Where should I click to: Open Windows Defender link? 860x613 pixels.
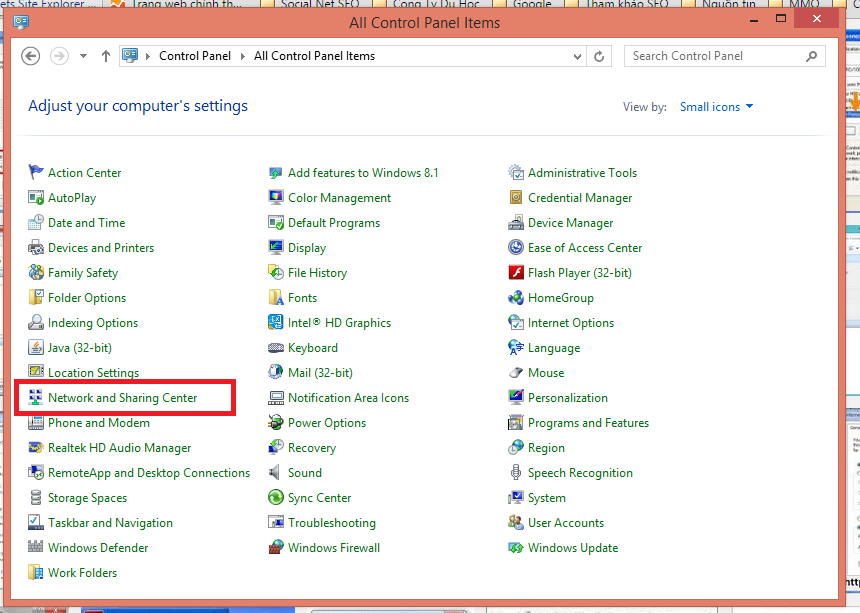98,548
